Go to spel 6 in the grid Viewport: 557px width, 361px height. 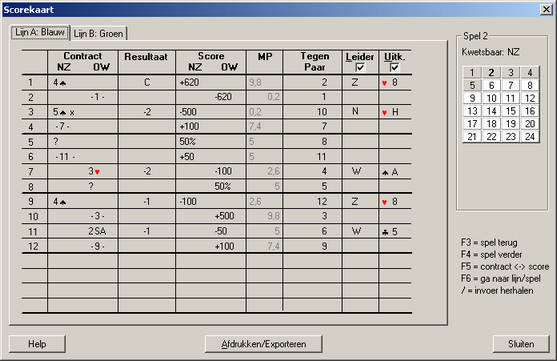[491, 85]
